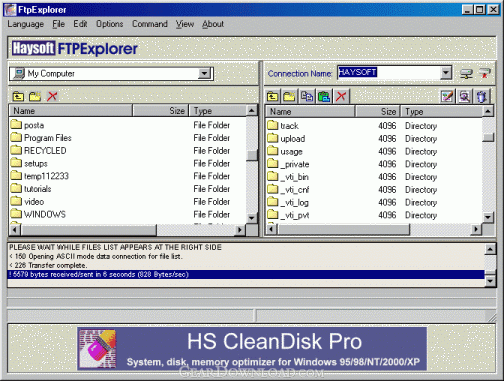Sort local list by Type column header
The width and height of the screenshot is (504, 381).
click(218, 111)
